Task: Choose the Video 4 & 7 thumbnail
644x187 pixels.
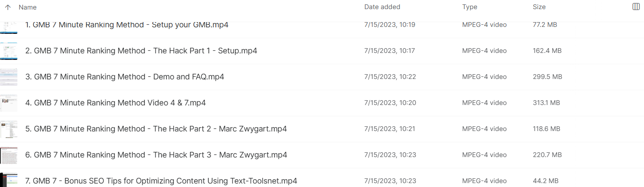Action: pyautogui.click(x=9, y=103)
